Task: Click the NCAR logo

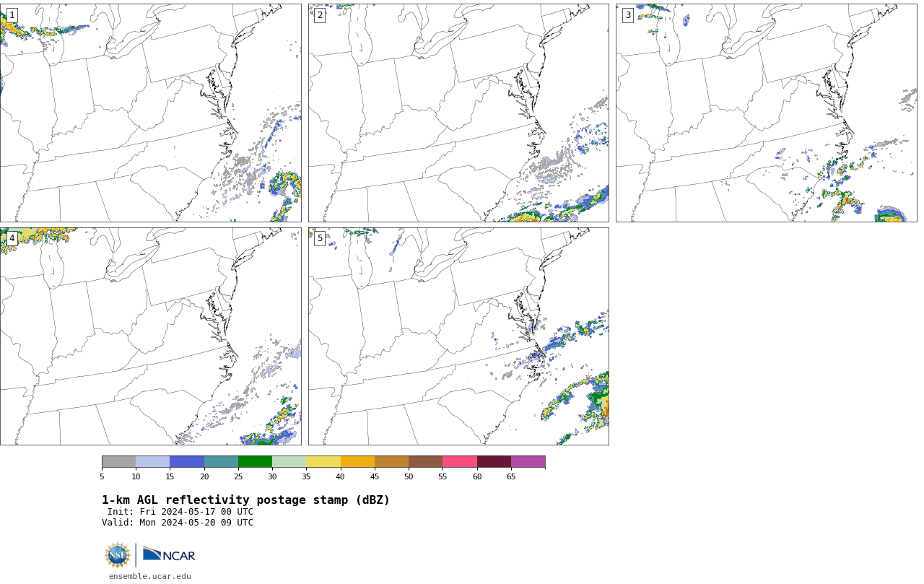Action: 169,554
